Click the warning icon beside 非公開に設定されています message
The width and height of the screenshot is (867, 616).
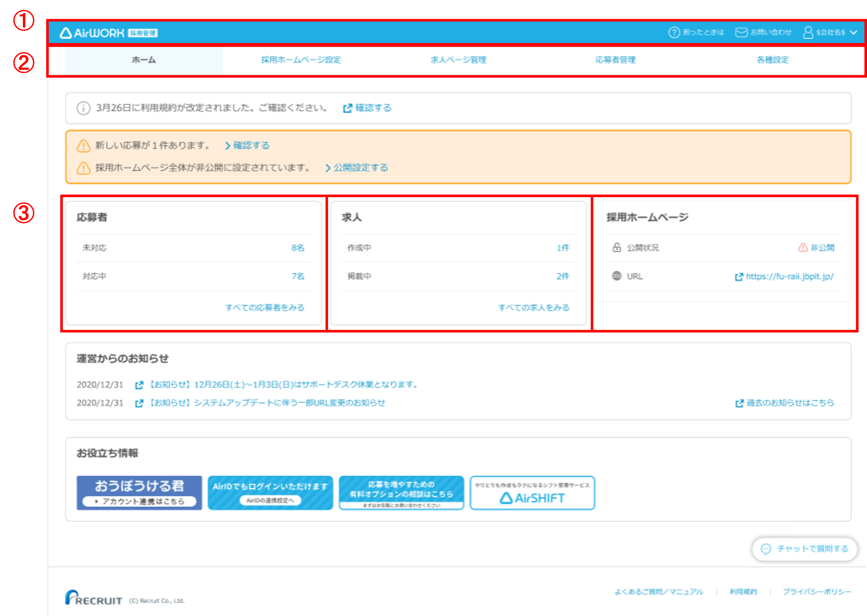coord(84,168)
